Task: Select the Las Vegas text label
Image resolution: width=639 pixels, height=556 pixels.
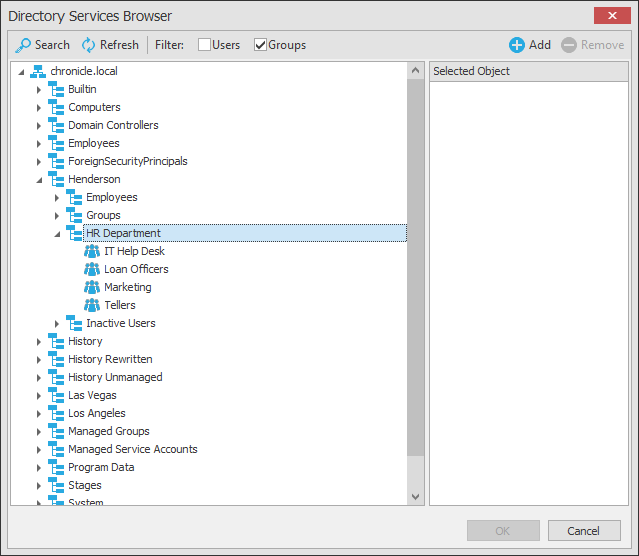Action: [92, 395]
